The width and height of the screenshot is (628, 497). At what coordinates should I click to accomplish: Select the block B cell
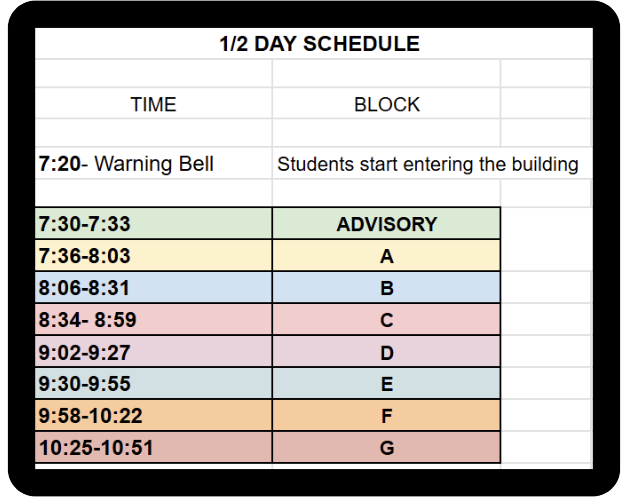point(386,288)
